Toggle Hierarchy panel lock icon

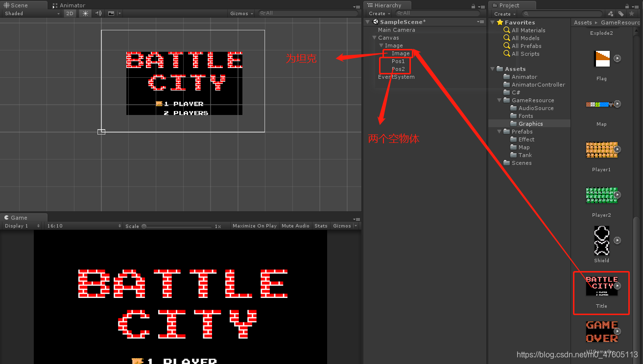click(x=473, y=6)
